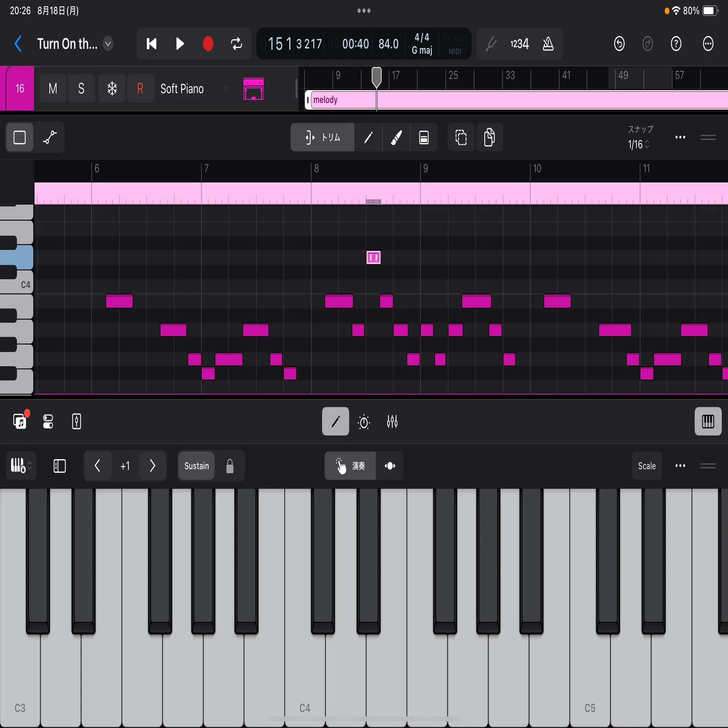Grab the editor panel resize handle

[708, 137]
